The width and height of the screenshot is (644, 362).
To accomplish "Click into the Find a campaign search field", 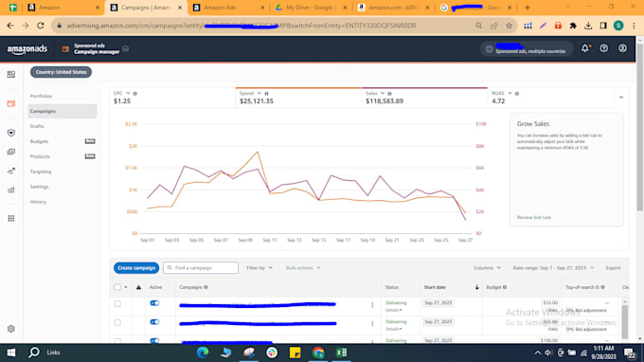I will (201, 268).
